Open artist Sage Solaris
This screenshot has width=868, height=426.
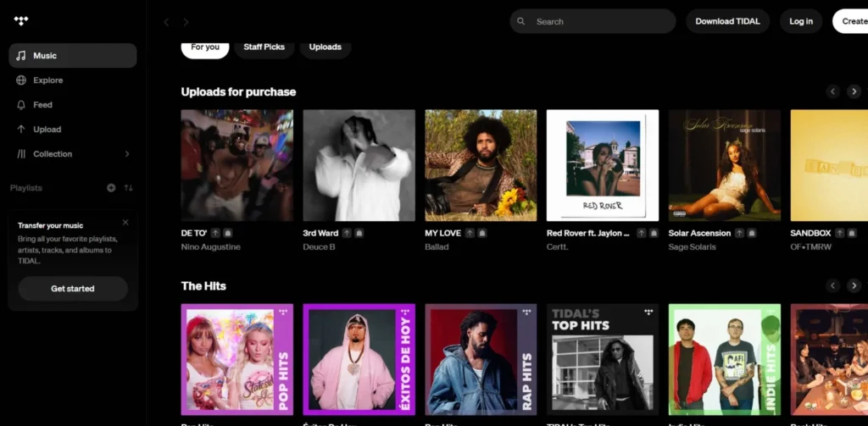(692, 246)
